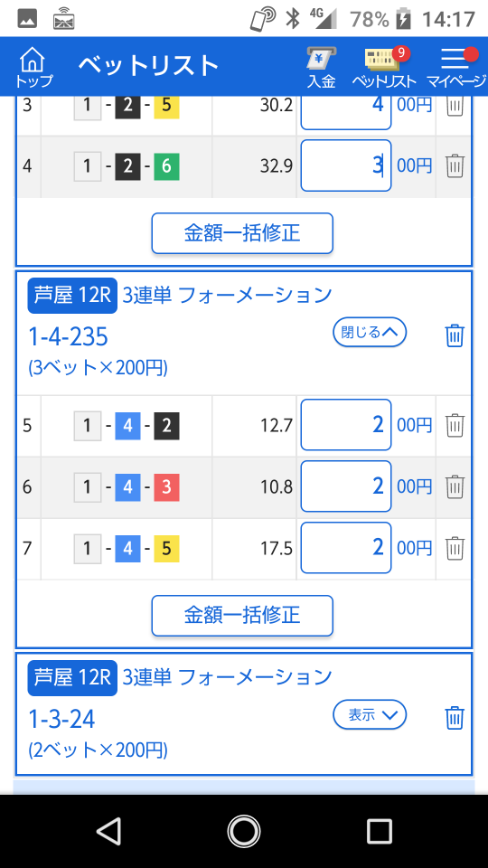This screenshot has height=868, width=488.
Task: Edit amount field for bet 1-2-6
Action: click(x=346, y=165)
